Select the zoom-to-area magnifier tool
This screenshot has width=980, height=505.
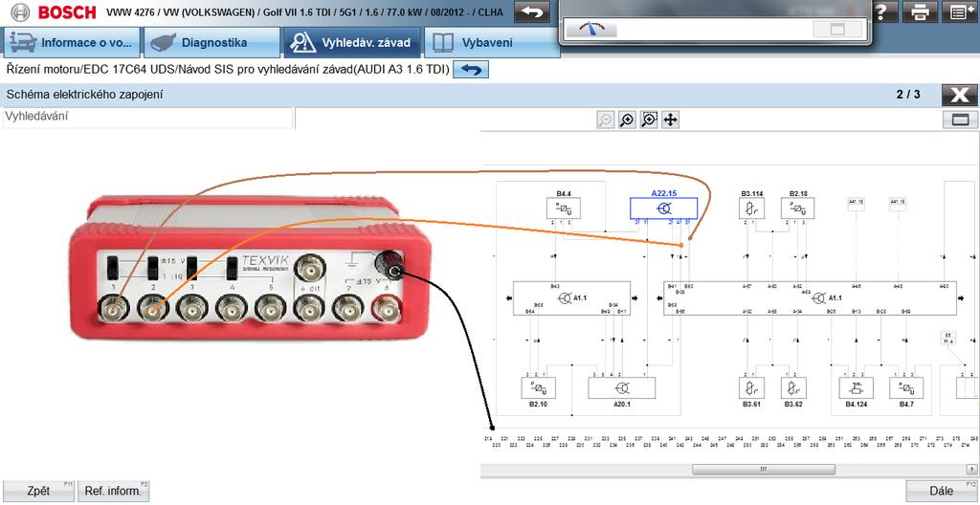649,120
